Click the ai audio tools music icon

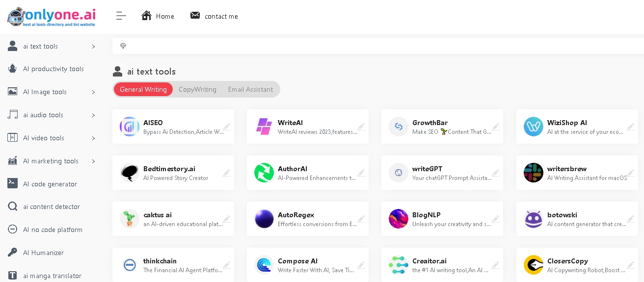click(12, 115)
